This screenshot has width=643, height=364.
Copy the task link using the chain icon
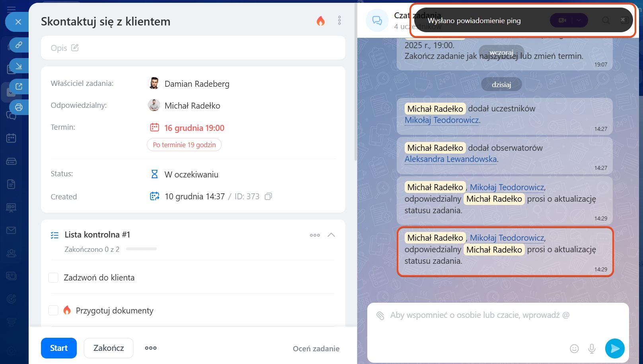[19, 45]
